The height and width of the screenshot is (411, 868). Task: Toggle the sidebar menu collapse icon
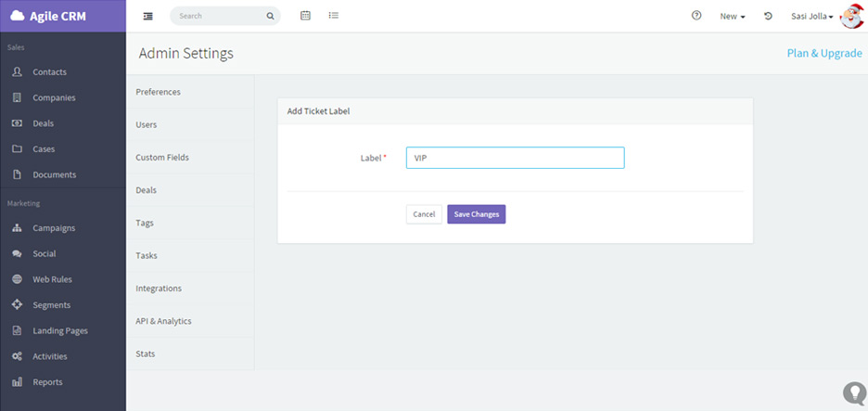point(147,16)
